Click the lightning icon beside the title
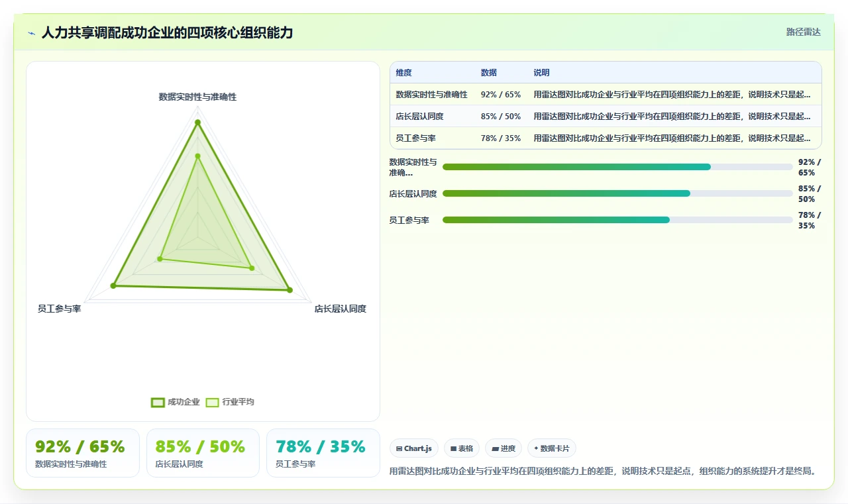 click(31, 33)
